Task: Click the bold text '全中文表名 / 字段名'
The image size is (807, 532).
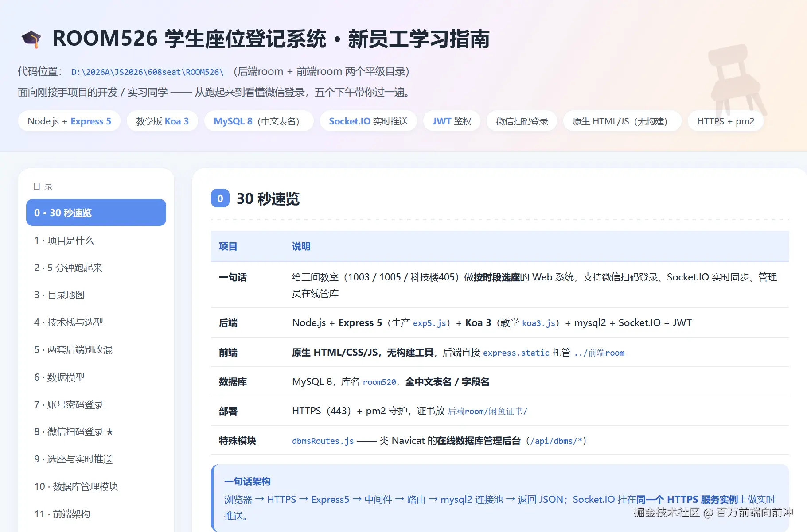Action: [x=447, y=382]
